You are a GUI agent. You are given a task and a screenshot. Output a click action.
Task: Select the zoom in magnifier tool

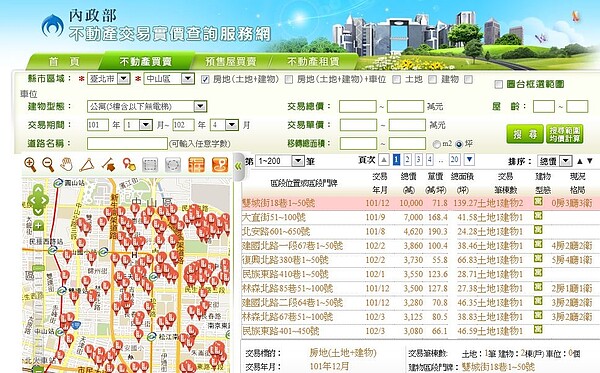(30, 164)
